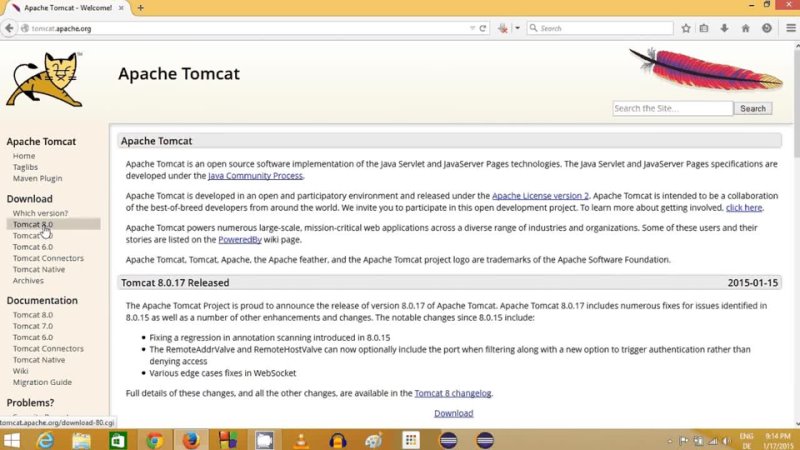The width and height of the screenshot is (800, 450).
Task: Focus the browser address bar
Action: [250, 29]
